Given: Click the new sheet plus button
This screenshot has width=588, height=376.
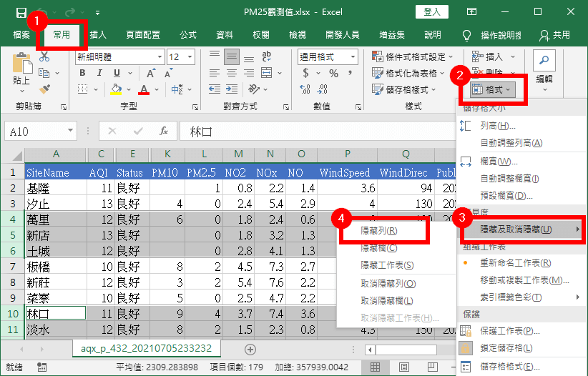Looking at the screenshot, I should [x=250, y=350].
